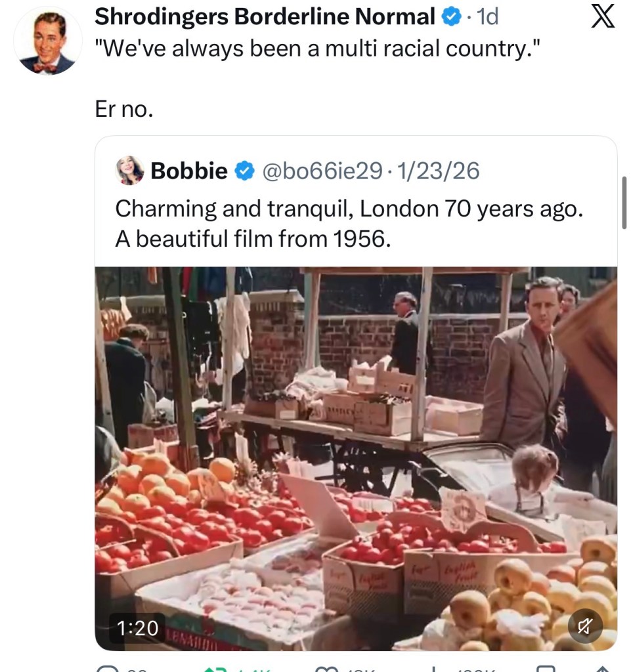This screenshot has width=631, height=672.
Task: Open the 1d timestamp of the post
Action: 487,18
